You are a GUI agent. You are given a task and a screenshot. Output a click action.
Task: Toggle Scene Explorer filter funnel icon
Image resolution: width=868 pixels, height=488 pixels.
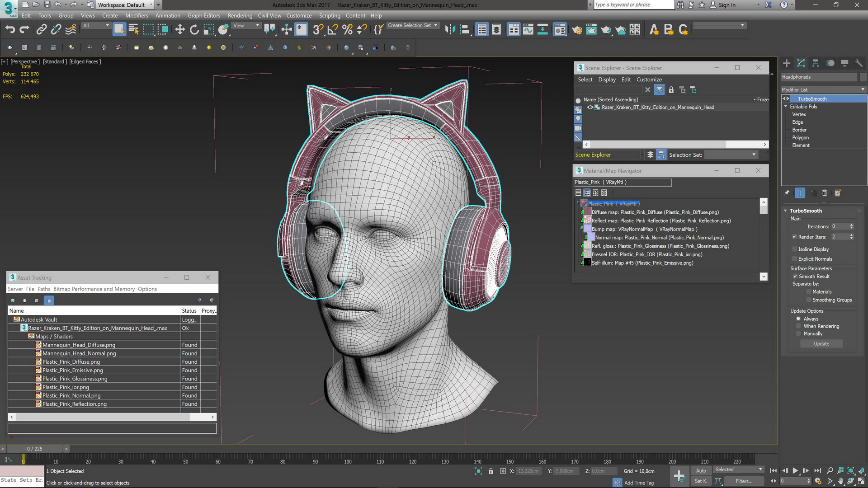(659, 90)
